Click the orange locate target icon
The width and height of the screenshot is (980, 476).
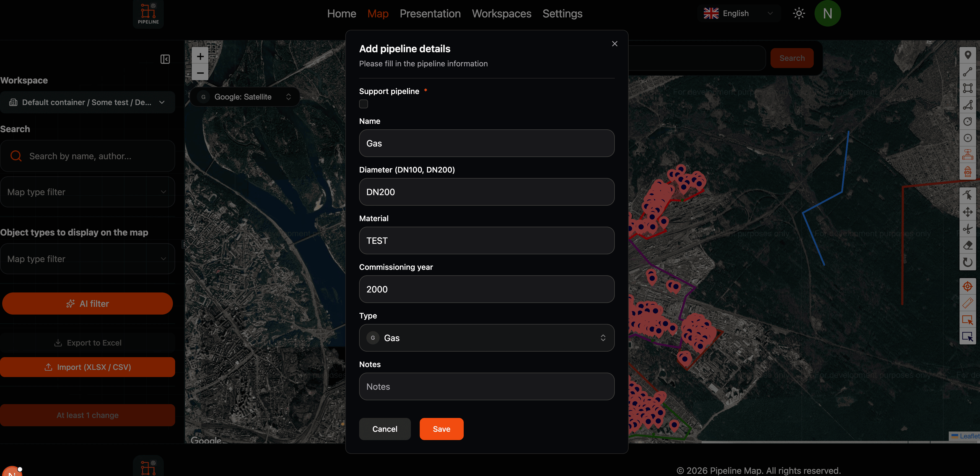click(x=968, y=286)
